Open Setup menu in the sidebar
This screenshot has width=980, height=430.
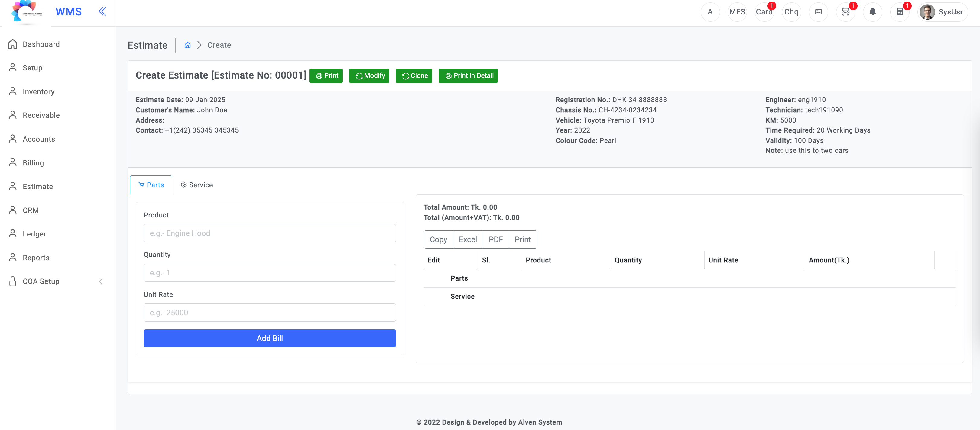click(x=32, y=68)
